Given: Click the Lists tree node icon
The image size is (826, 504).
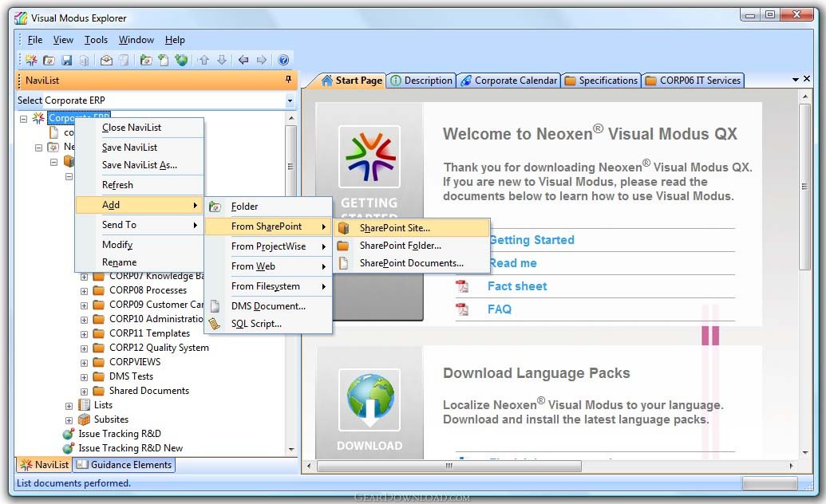Looking at the screenshot, I should [x=84, y=405].
